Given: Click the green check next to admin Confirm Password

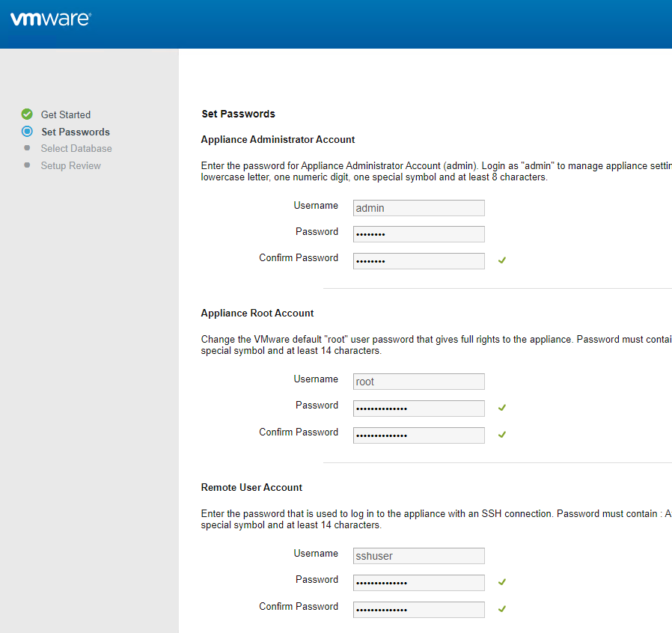Looking at the screenshot, I should point(502,260).
